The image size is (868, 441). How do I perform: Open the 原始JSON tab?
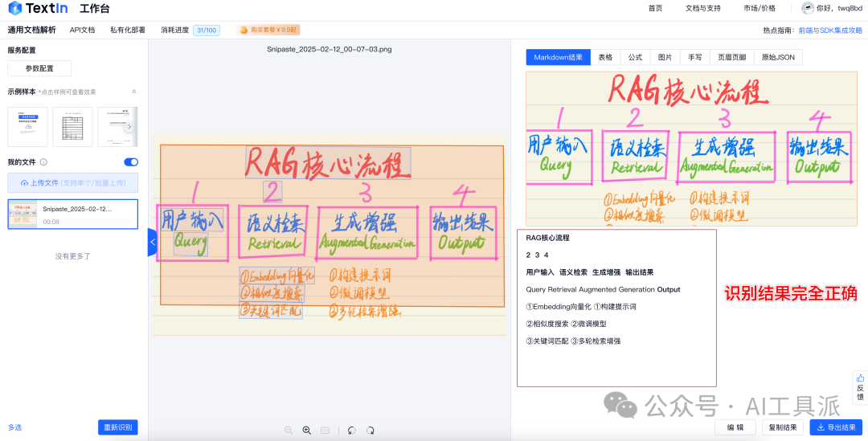pyautogui.click(x=778, y=58)
